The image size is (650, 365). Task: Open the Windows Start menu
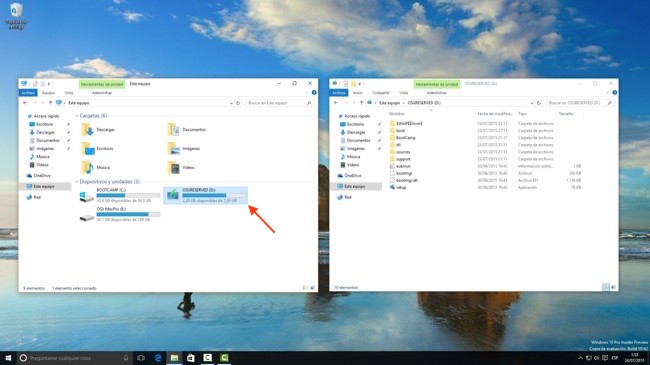(x=8, y=358)
